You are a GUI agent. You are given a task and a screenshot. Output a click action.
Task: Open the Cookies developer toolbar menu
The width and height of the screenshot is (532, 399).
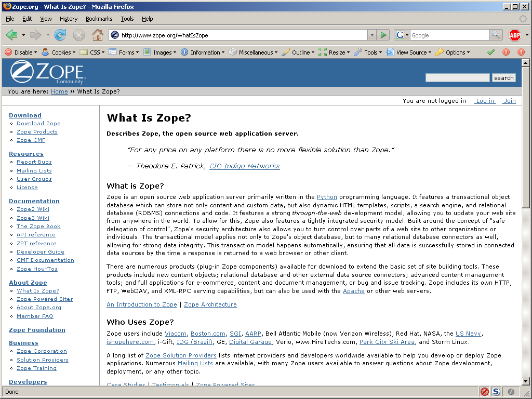coord(58,52)
